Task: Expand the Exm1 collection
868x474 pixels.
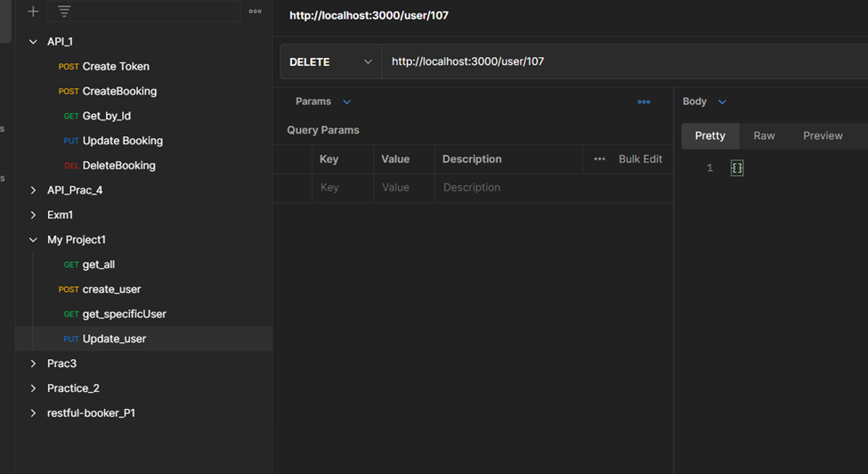Action: point(33,215)
